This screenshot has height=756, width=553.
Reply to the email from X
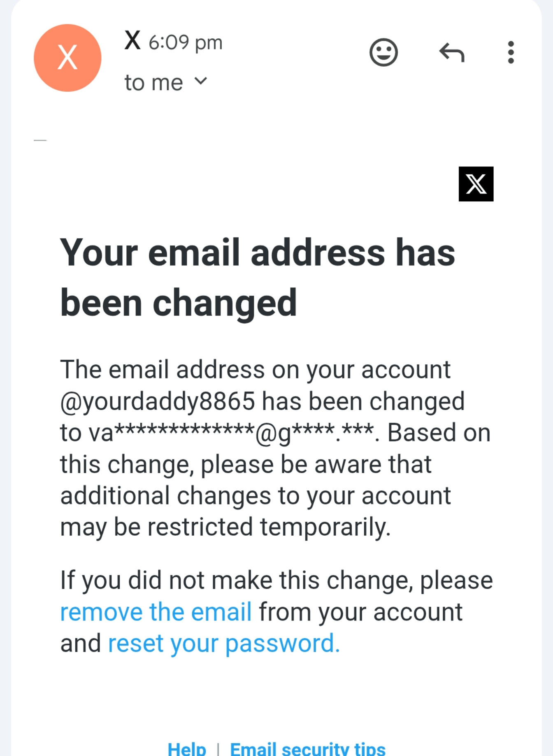(x=452, y=53)
